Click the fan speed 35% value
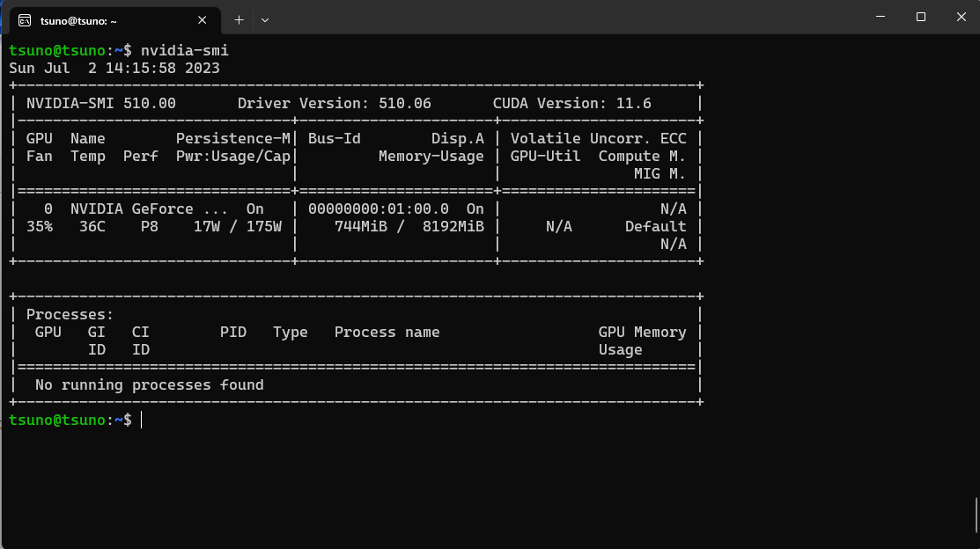980x549 pixels. [40, 226]
